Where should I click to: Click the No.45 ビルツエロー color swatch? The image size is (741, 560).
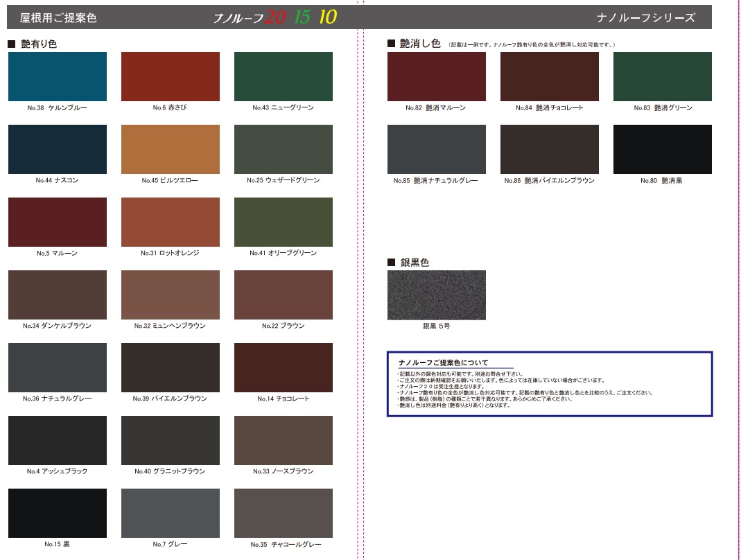pyautogui.click(x=171, y=150)
